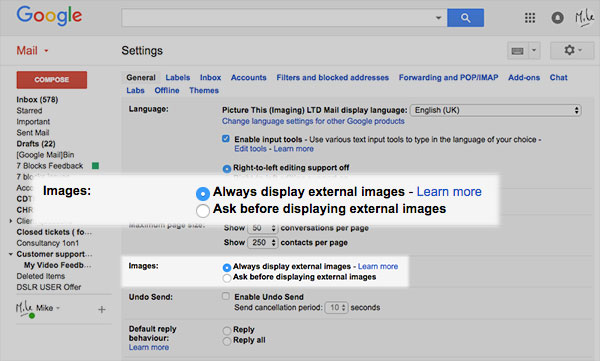The height and width of the screenshot is (361, 600).
Task: Toggle the Enable input tools checkbox
Action: click(x=226, y=139)
